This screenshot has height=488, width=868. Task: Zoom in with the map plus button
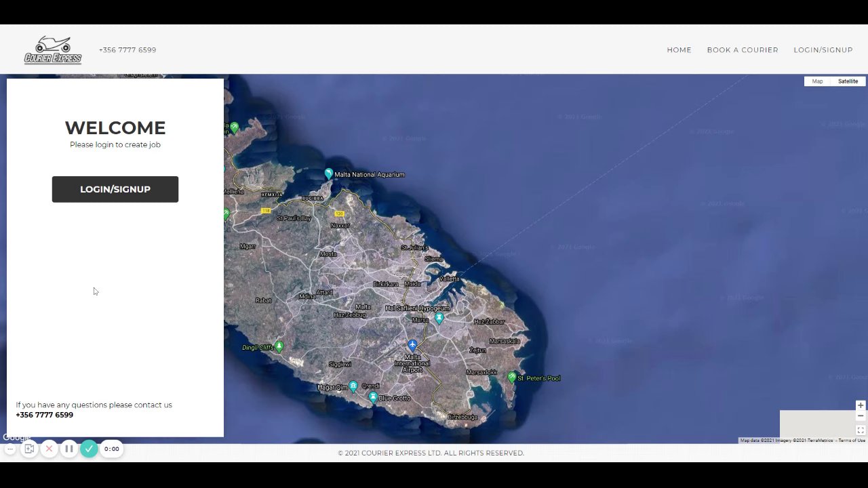point(861,405)
